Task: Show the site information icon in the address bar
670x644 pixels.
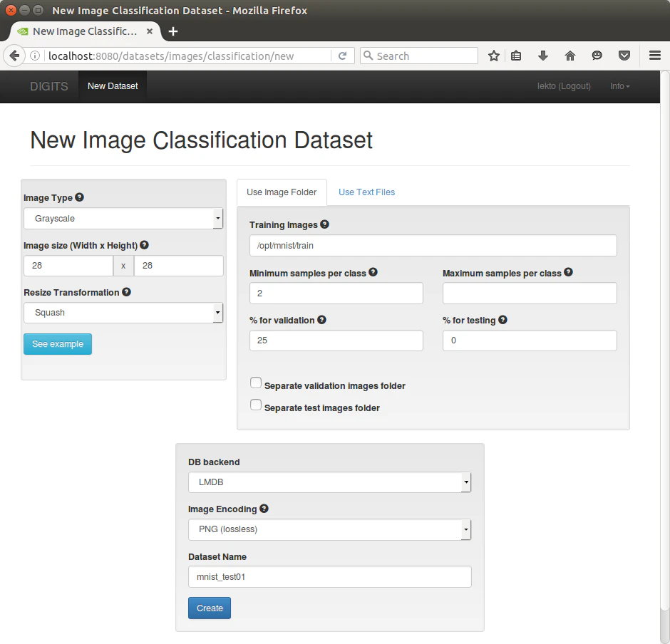Action: (x=35, y=56)
